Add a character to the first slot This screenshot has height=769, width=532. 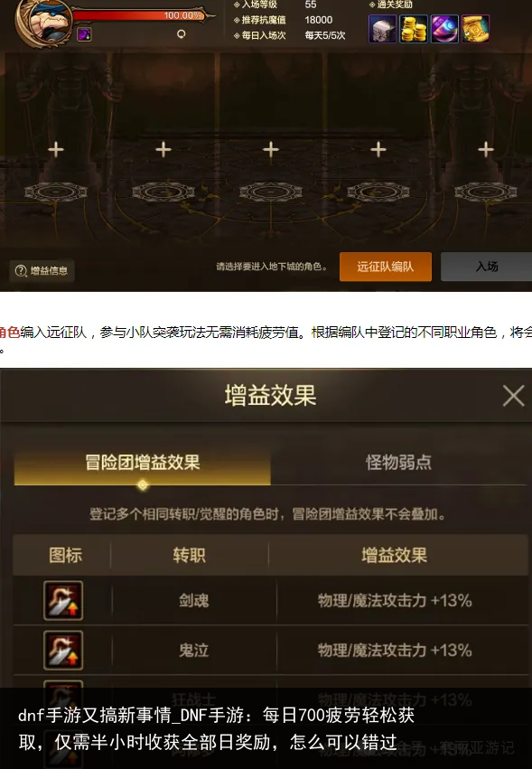point(56,150)
